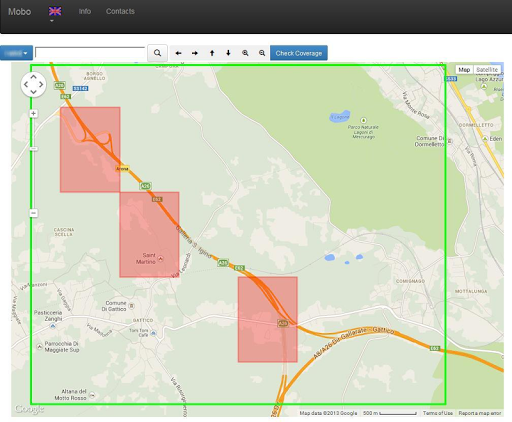Pan map left with left arrow

point(178,53)
